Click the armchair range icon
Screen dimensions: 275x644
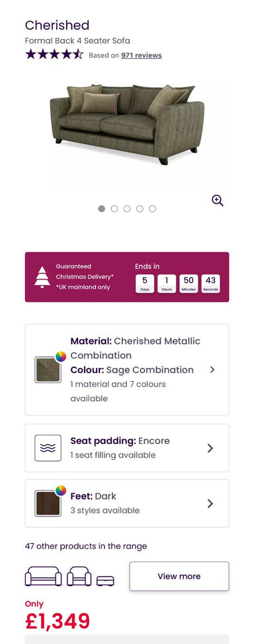pyautogui.click(x=79, y=576)
